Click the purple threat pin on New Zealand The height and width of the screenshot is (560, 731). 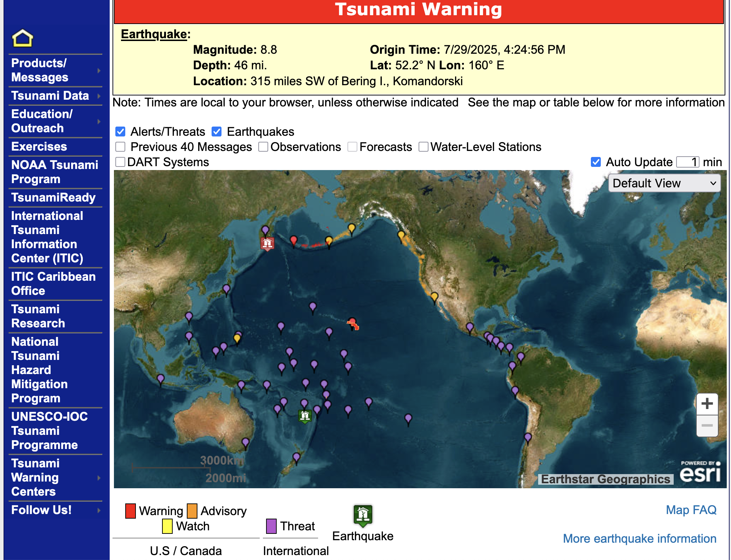[x=297, y=459]
